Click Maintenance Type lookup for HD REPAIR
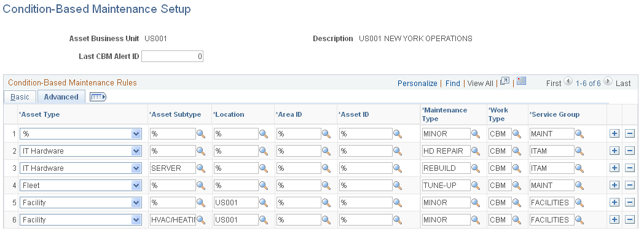This screenshot has width=644, height=236. tap(476, 151)
